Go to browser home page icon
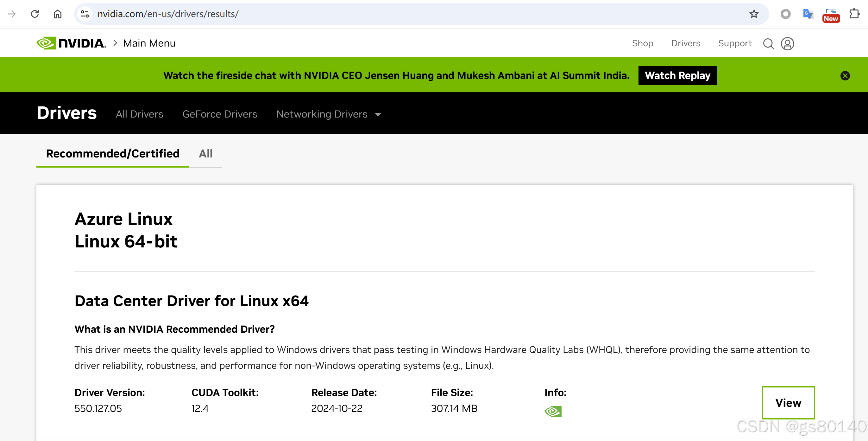 point(58,14)
